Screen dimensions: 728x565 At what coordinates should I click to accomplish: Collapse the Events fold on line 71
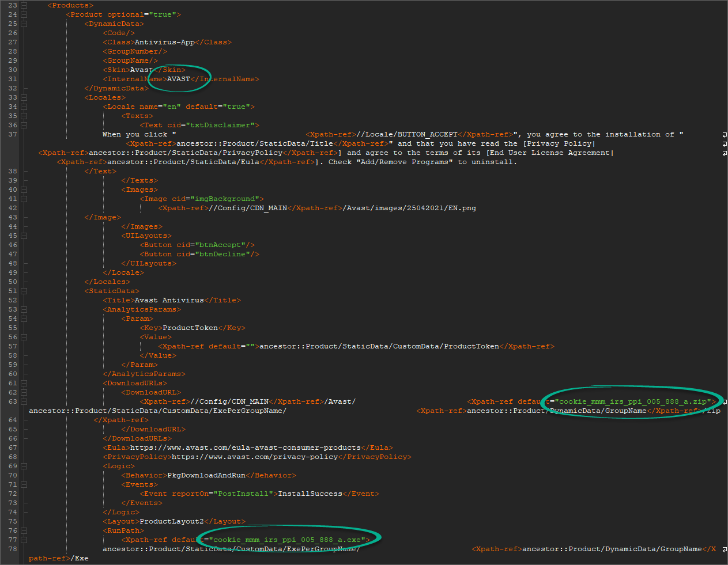24,484
